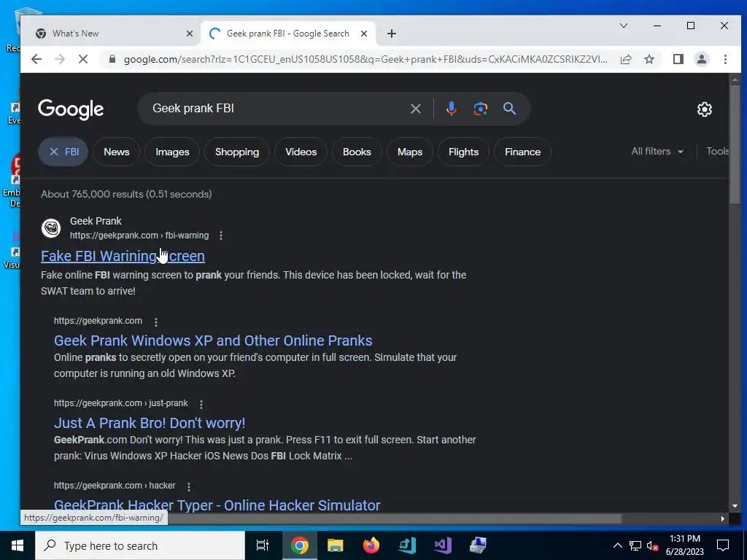Click the vertical scrollbar thumb
Viewport: 747px width, 560px height.
point(735,144)
